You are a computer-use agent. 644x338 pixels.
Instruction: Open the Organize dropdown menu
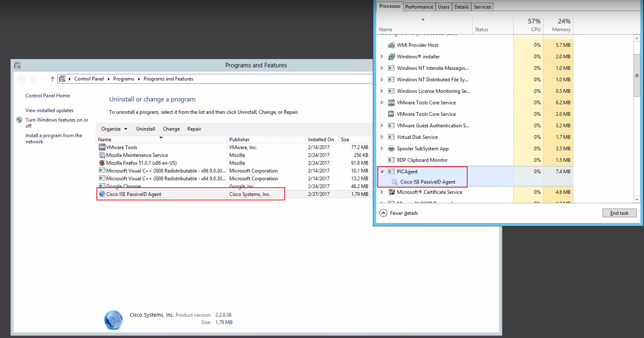point(114,129)
